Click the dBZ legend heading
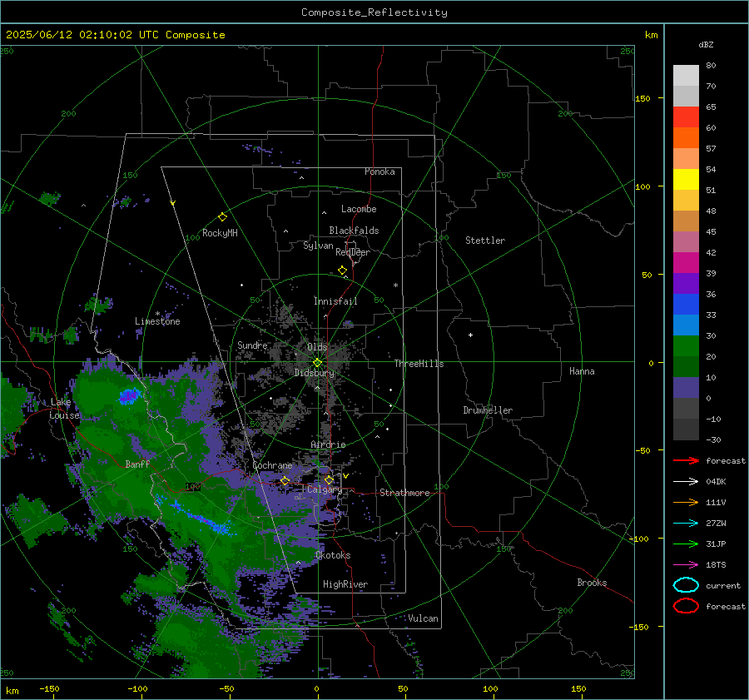 tap(706, 45)
